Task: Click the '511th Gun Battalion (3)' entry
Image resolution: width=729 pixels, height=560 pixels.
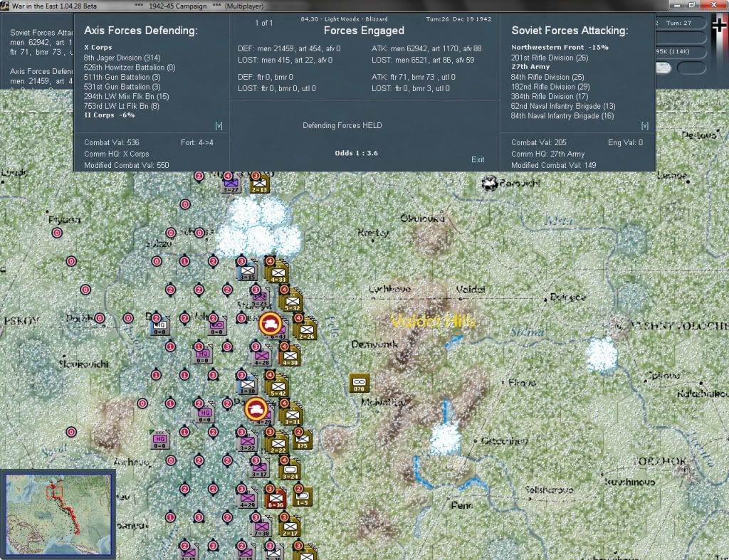Action: pos(122,77)
